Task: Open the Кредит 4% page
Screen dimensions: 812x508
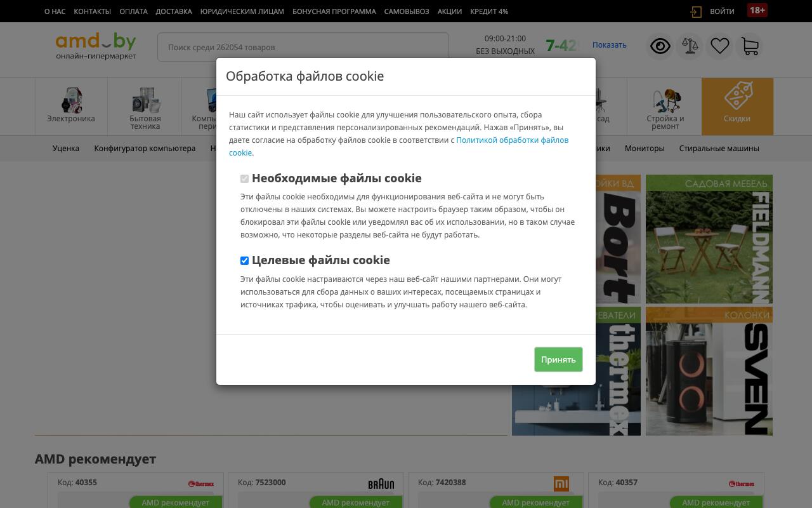Action: click(x=489, y=11)
